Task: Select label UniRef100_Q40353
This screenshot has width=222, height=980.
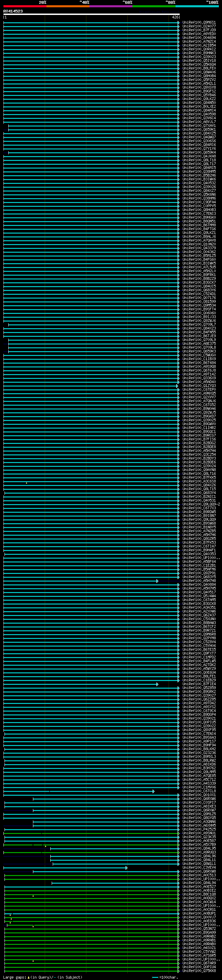Action: (x=199, y=554)
